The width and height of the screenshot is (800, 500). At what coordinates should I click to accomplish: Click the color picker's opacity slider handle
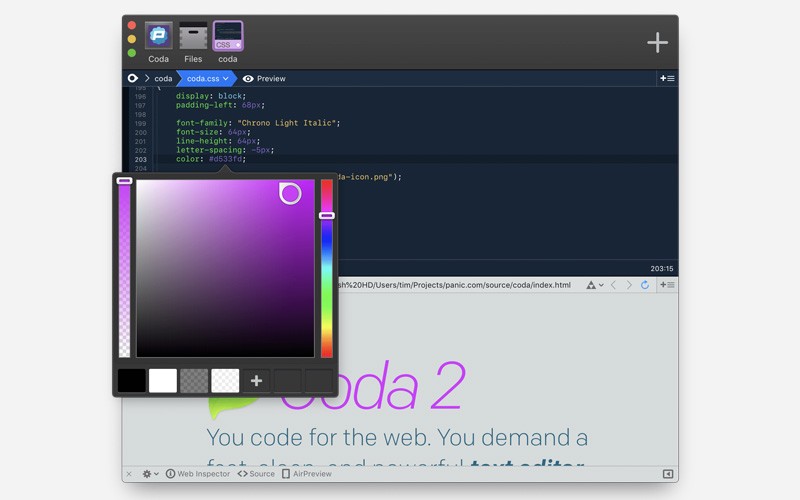click(124, 181)
